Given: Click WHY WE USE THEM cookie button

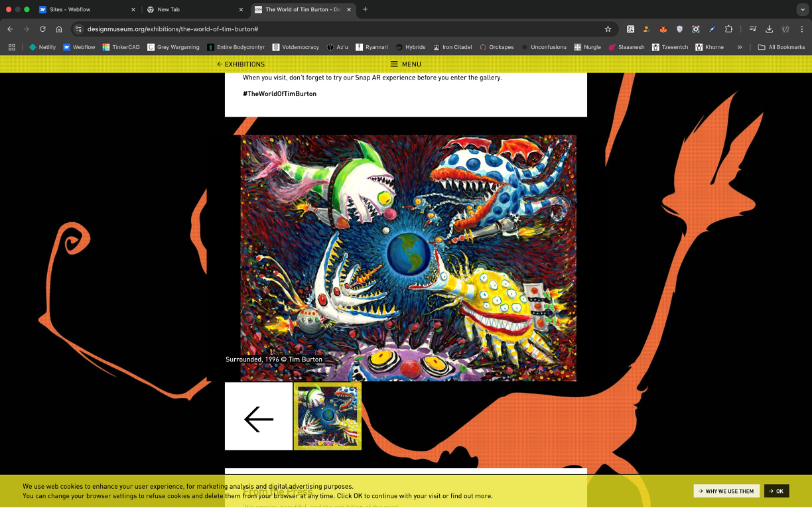Looking at the screenshot, I should (726, 491).
